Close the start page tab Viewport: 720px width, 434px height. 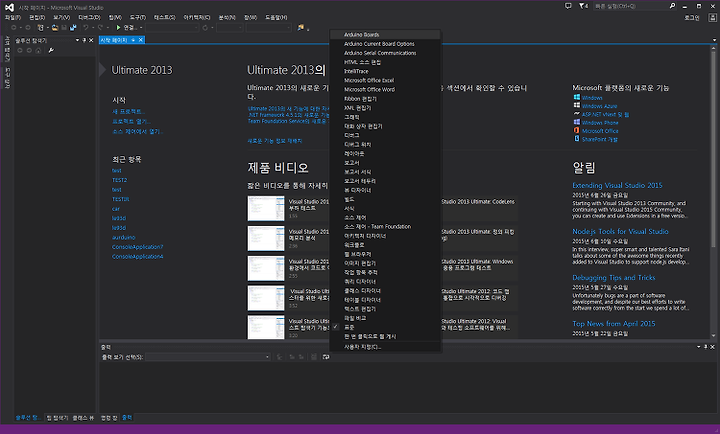(x=141, y=40)
